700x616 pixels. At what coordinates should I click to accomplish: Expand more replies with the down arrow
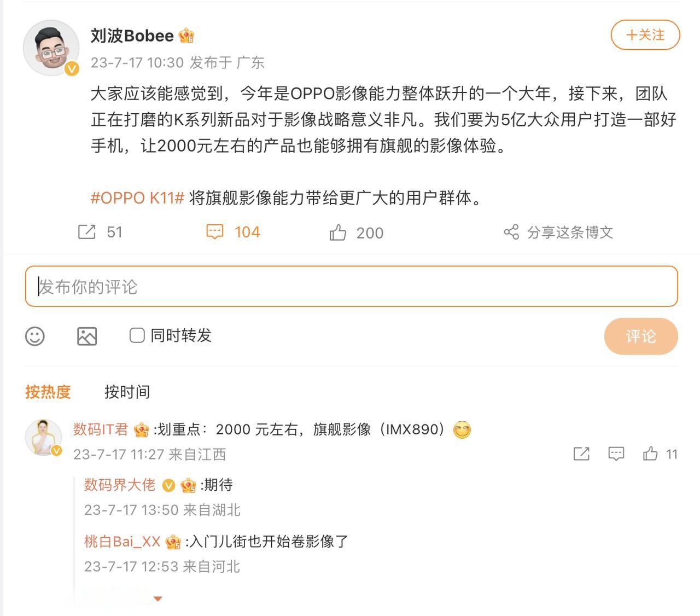(x=158, y=598)
